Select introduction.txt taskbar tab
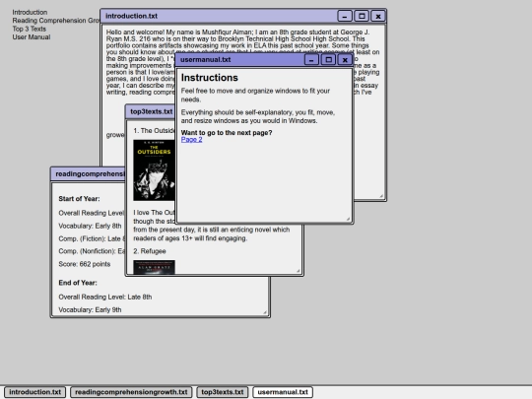Screen dimensions: 532x399 (34, 392)
